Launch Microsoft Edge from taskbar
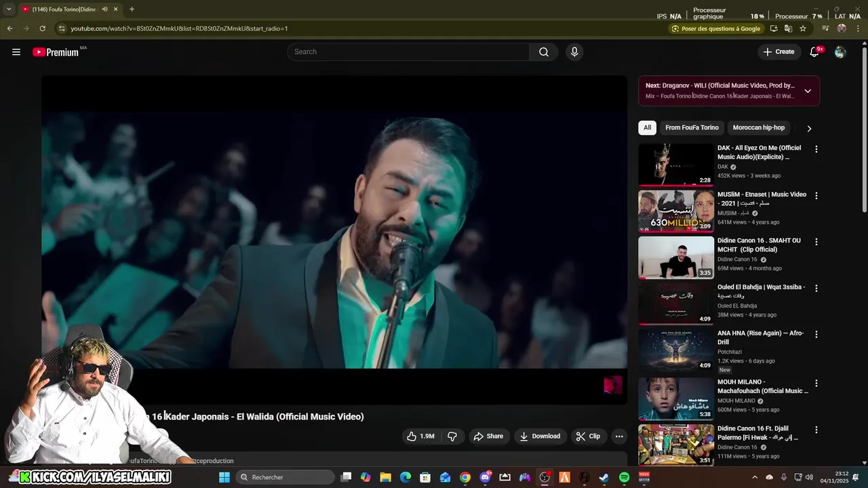Viewport: 868px width, 488px height. (406, 477)
